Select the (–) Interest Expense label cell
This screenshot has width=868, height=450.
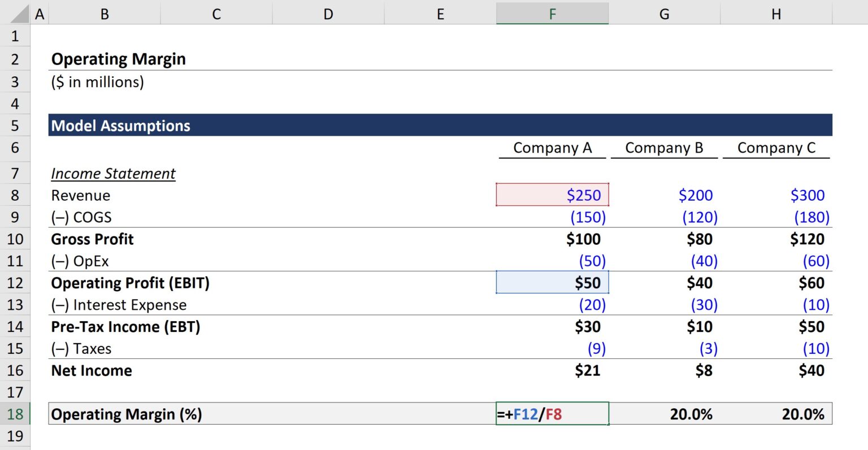[119, 305]
